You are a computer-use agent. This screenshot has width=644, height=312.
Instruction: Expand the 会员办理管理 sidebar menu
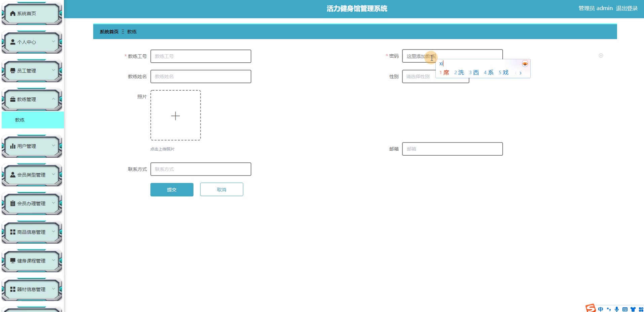coord(32,204)
